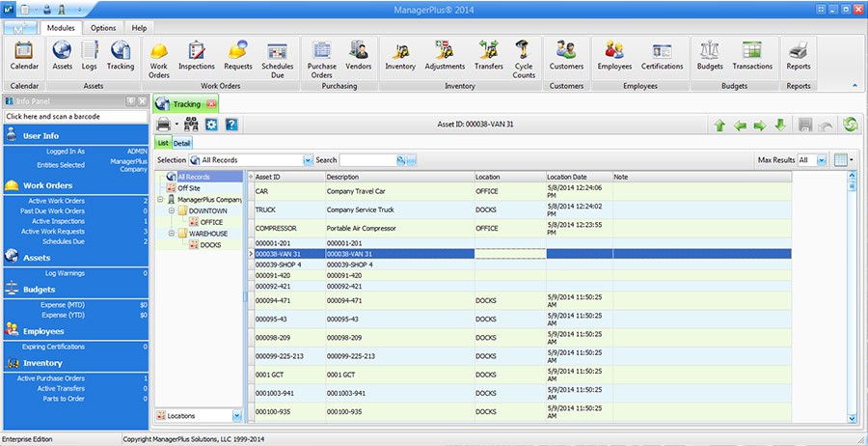Screen dimensions: 868x446
Task: Open the Assets module icon
Action: coord(62,57)
